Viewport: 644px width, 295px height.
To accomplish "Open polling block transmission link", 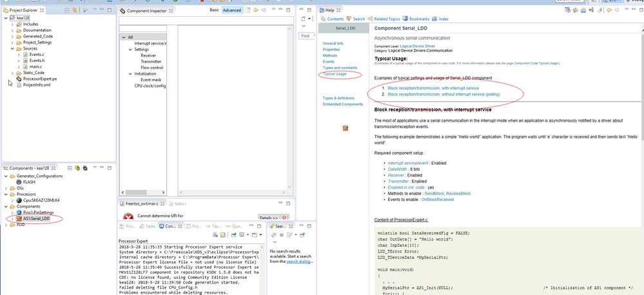I will 444,95.
